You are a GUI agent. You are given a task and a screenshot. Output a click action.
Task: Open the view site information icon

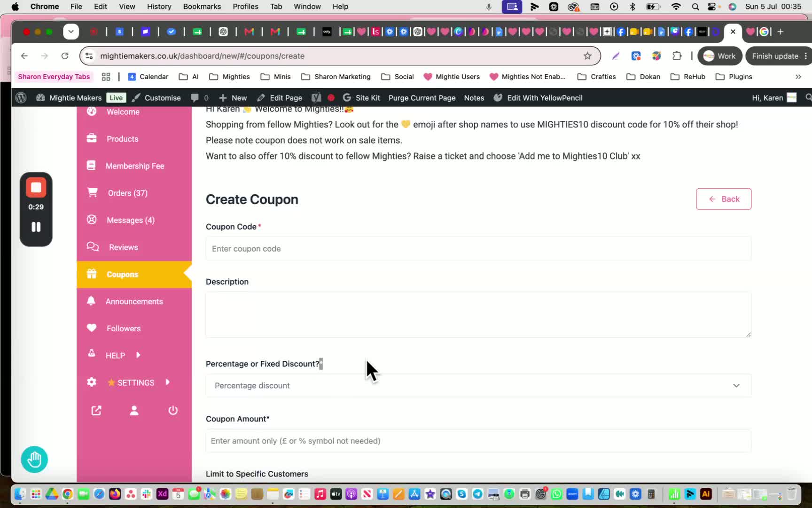pos(89,56)
